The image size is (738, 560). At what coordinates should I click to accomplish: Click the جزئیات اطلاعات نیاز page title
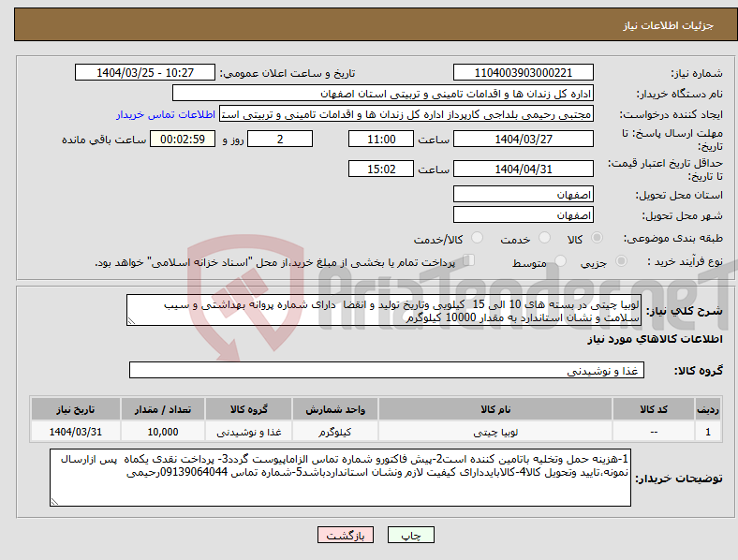(668, 25)
